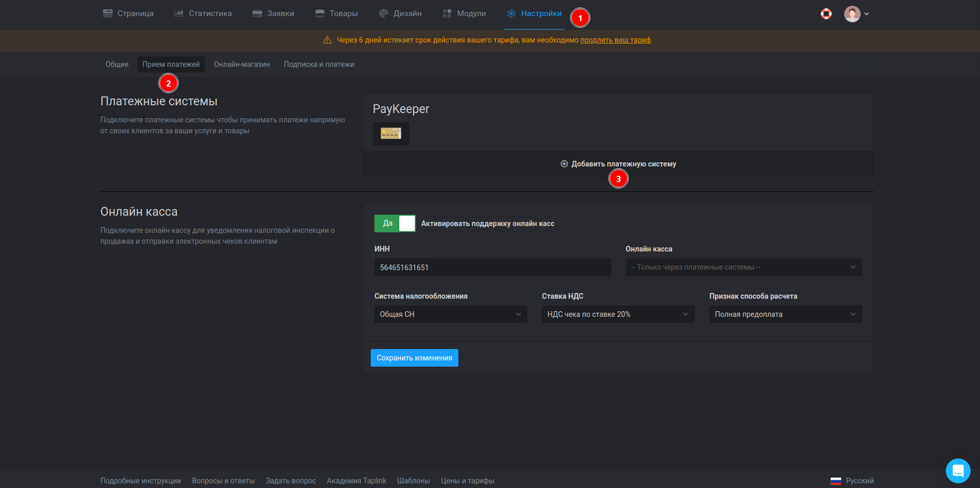Click the Платежные системы heading
The height and width of the screenshot is (488, 980).
[159, 101]
